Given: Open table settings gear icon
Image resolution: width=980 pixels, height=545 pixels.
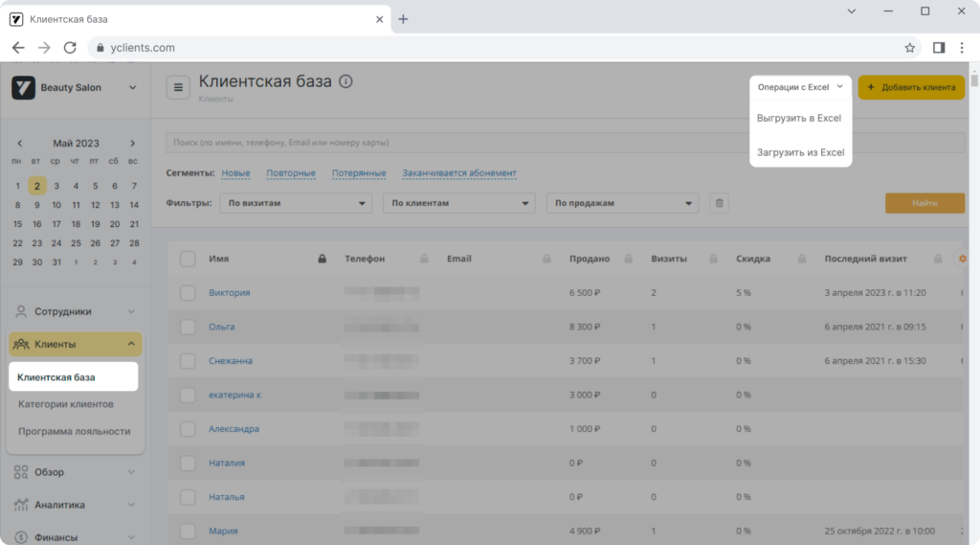Looking at the screenshot, I should click(963, 259).
